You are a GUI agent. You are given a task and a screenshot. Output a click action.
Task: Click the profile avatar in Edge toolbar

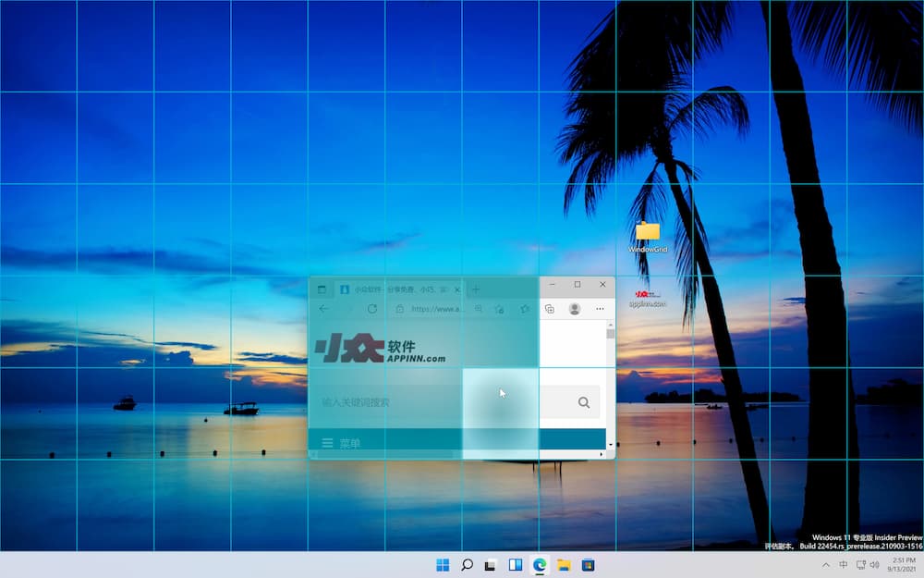pos(575,309)
